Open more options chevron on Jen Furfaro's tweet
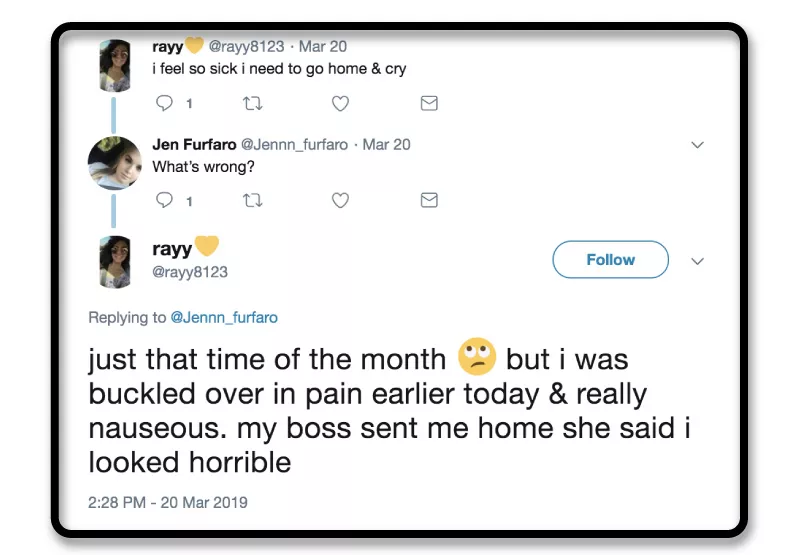Screen dimensions: 800x555 point(698,145)
